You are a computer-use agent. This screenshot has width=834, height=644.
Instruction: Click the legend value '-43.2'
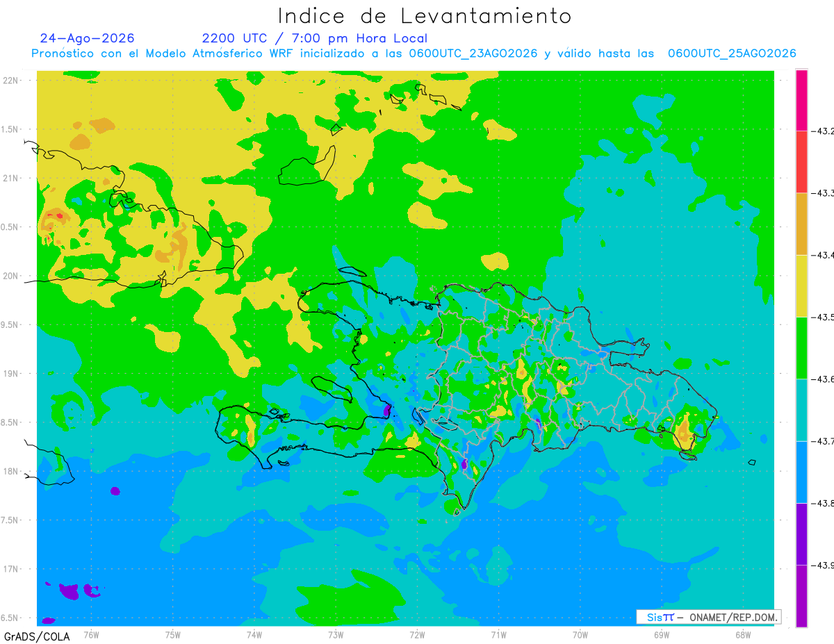tap(823, 131)
